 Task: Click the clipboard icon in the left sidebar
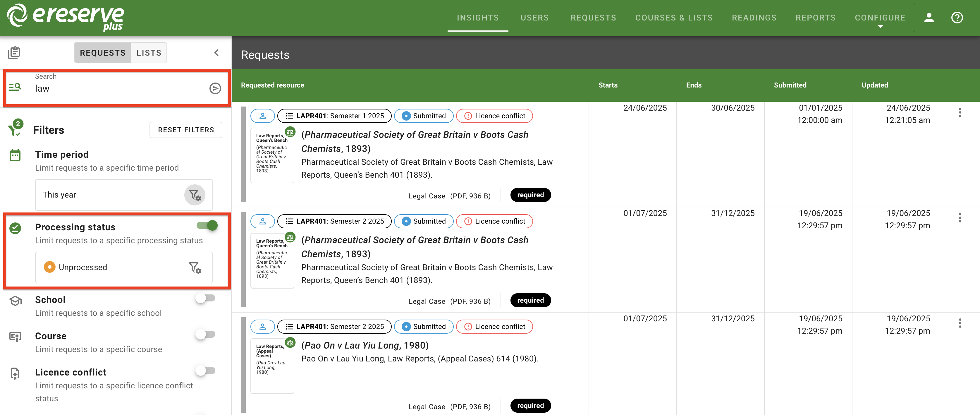[14, 53]
